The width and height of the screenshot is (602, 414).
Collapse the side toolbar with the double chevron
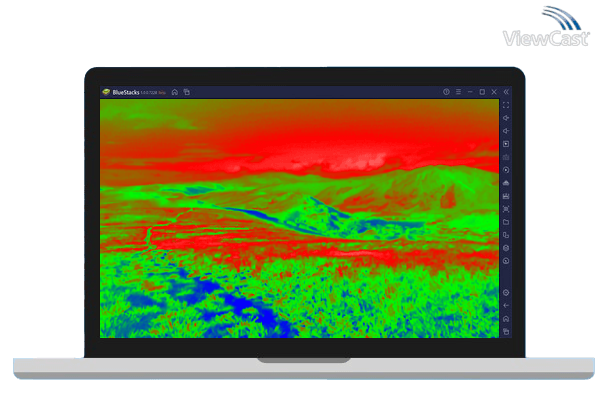coord(506,92)
